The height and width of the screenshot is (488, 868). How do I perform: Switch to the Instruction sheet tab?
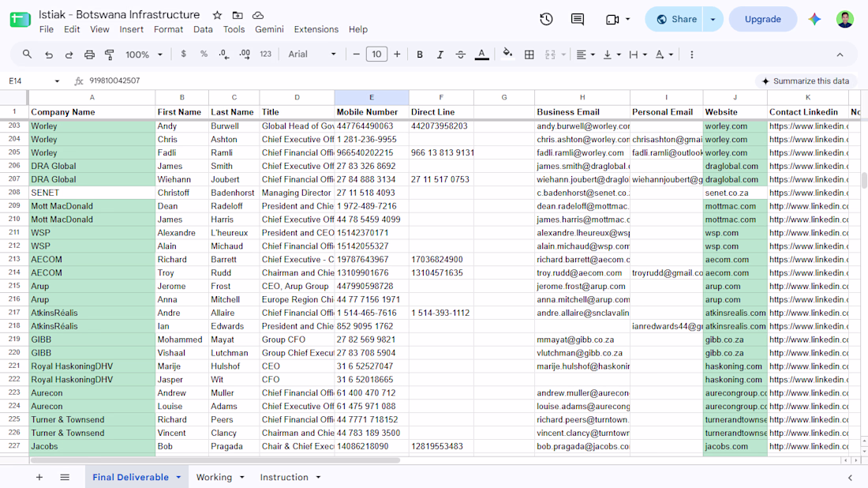284,477
